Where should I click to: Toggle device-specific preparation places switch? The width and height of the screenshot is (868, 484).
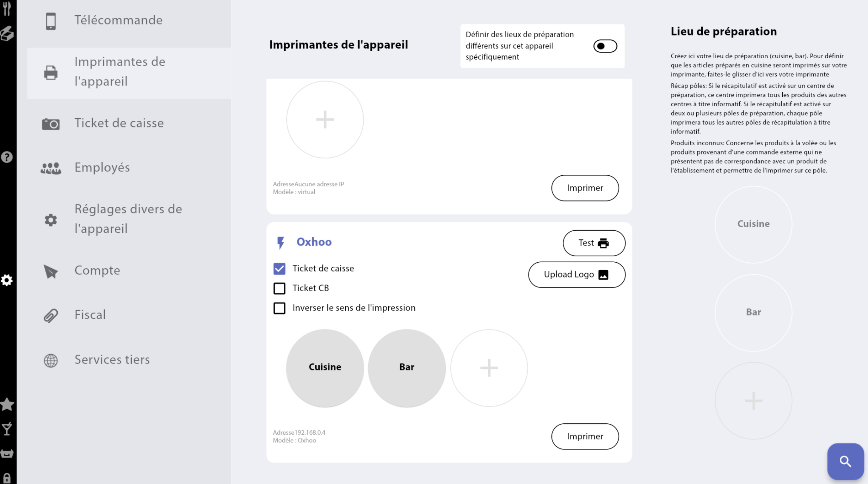605,46
